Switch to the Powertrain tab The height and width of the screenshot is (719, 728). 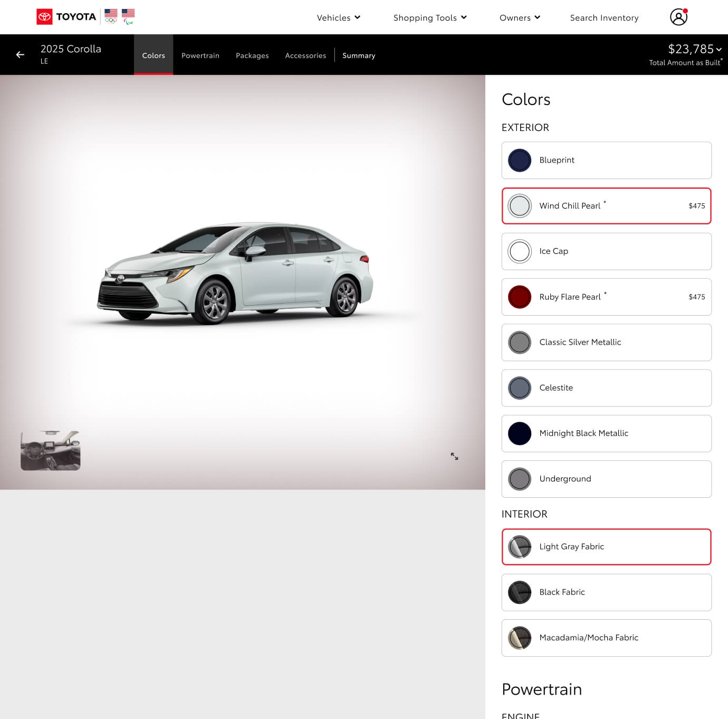click(200, 55)
